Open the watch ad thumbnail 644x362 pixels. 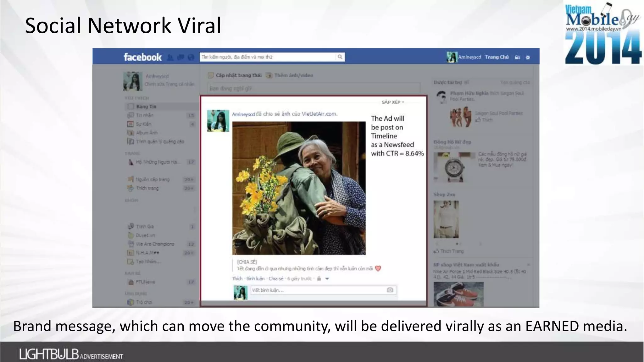point(454,167)
